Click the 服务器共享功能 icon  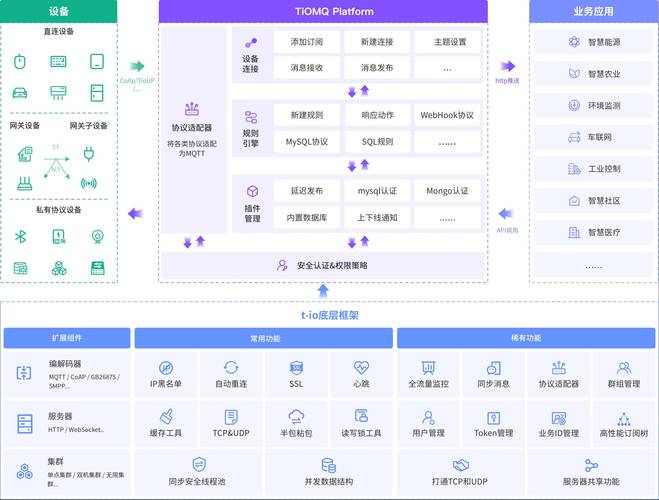(591, 466)
